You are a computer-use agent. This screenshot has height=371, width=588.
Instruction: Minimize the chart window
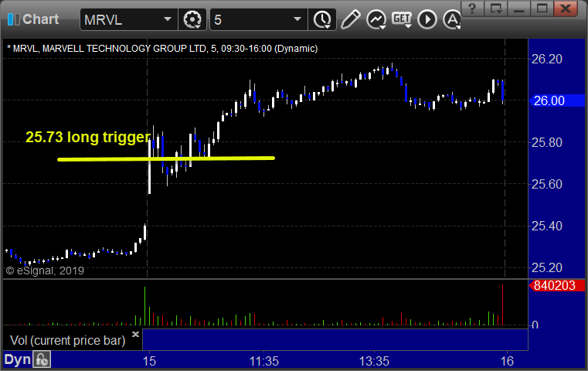519,9
